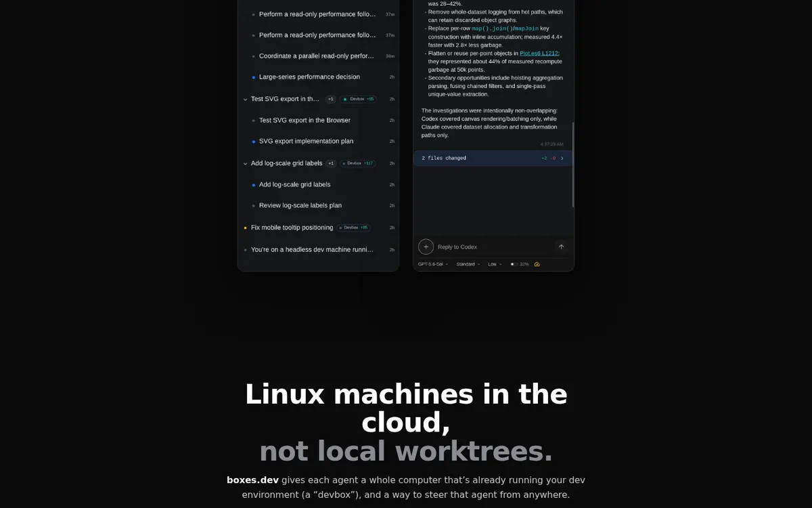Click the +1 badge on Test SVG export row
This screenshot has width=812, height=508.
[331, 99]
